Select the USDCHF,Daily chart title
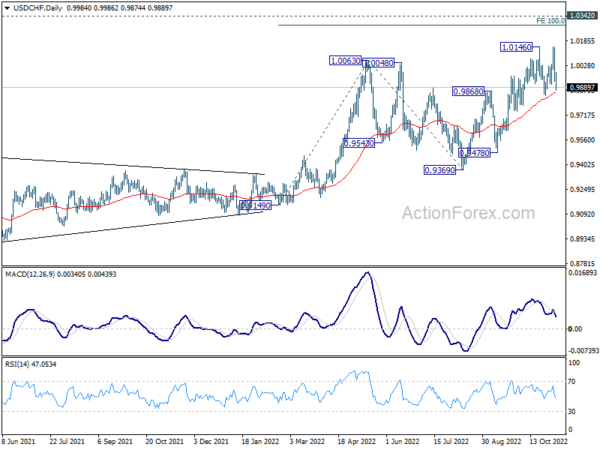This screenshot has height=450, width=600. [37, 8]
